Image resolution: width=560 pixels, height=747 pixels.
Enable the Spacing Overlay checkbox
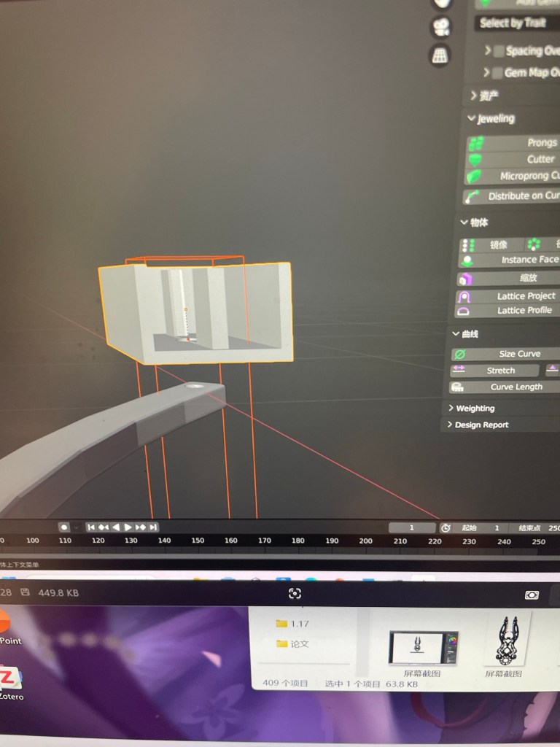(x=499, y=52)
